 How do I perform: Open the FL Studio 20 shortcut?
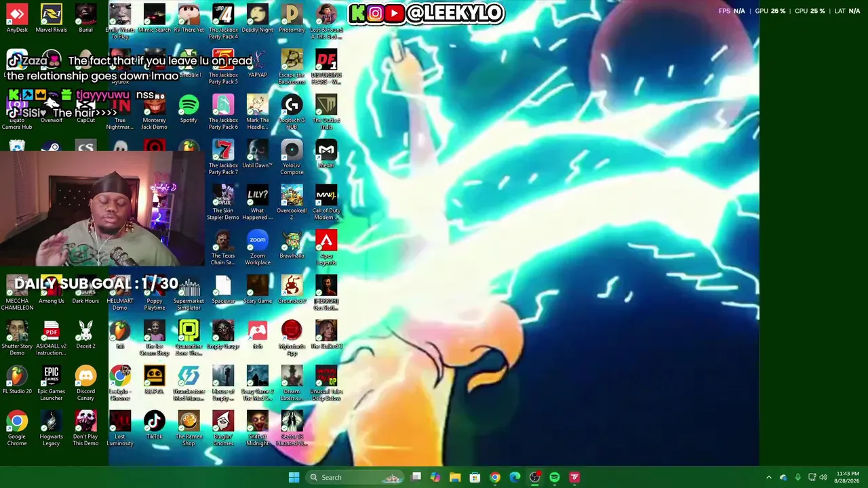[17, 381]
